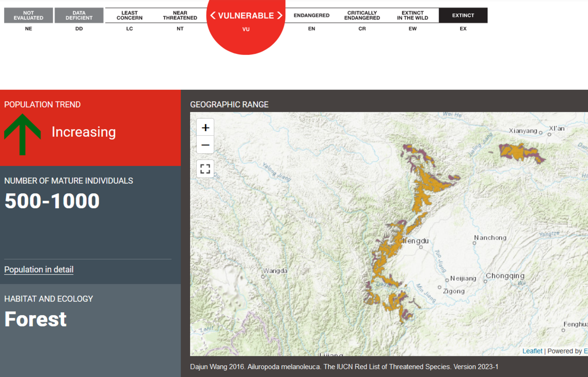Open the Leaflet attribution link
Screen dimensions: 588x377
click(x=532, y=351)
